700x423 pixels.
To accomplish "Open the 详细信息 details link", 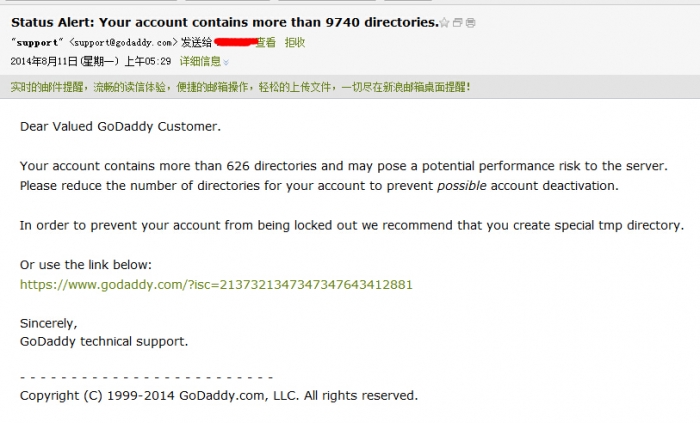I will (x=200, y=62).
